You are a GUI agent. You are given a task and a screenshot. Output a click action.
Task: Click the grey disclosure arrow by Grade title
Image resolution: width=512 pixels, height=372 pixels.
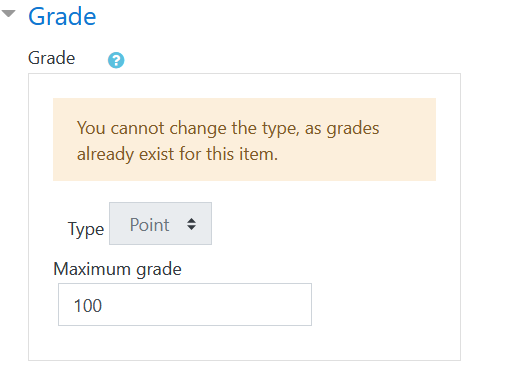point(8,14)
